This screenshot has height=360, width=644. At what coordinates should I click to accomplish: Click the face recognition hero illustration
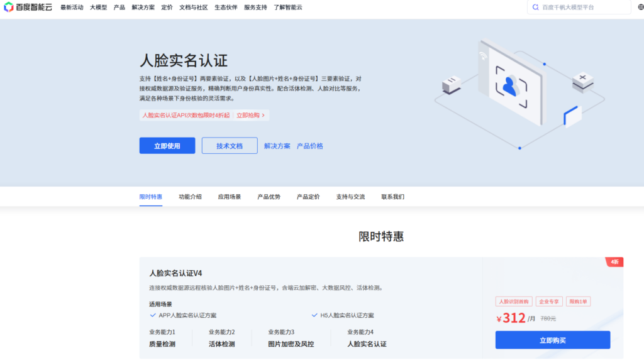tap(519, 94)
